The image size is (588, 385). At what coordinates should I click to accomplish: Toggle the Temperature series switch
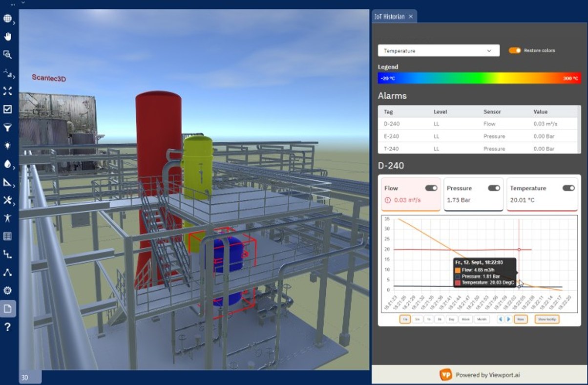point(568,188)
